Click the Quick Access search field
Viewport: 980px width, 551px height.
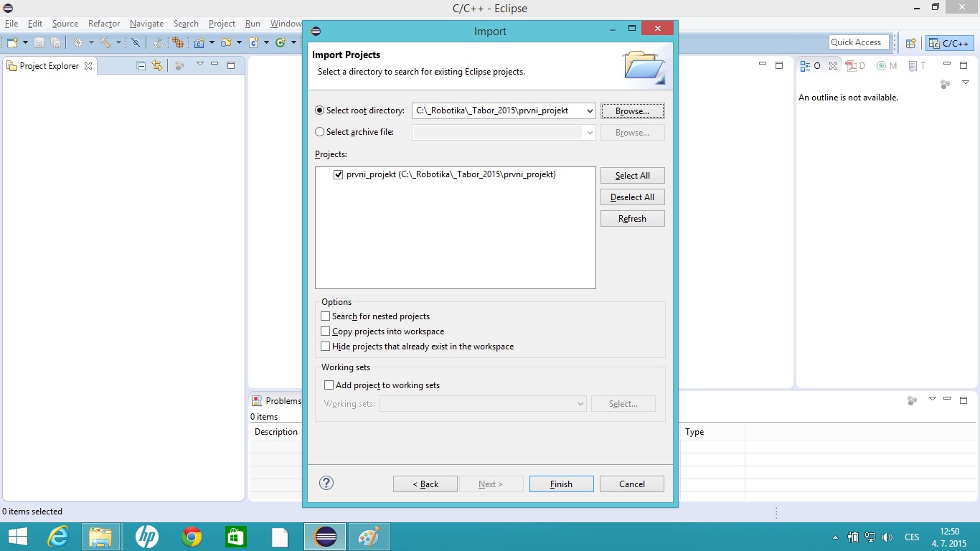pyautogui.click(x=858, y=42)
